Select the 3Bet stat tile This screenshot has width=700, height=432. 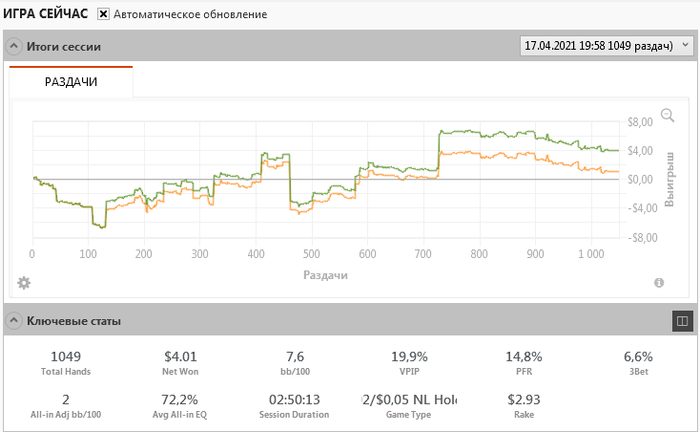pos(638,362)
